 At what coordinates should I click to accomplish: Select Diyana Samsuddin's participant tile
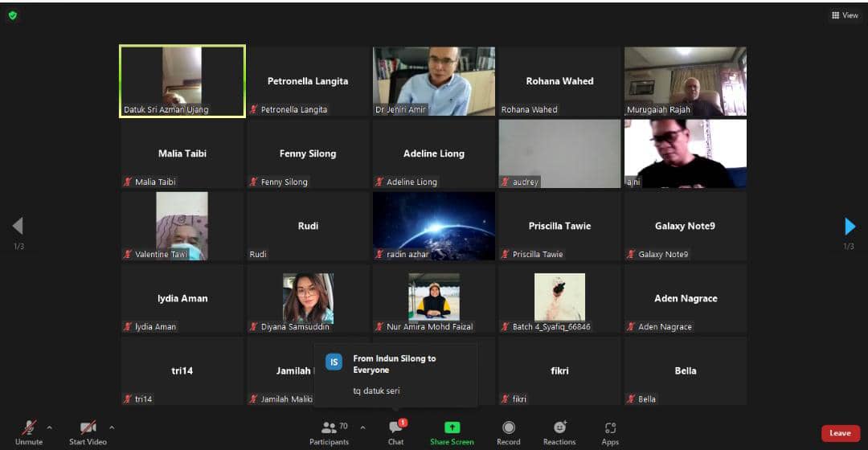(308, 298)
